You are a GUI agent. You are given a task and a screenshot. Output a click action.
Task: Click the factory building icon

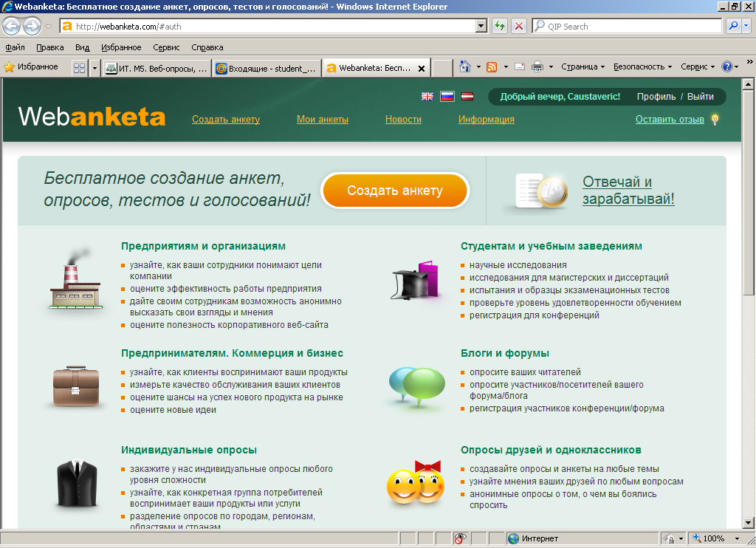point(76,280)
